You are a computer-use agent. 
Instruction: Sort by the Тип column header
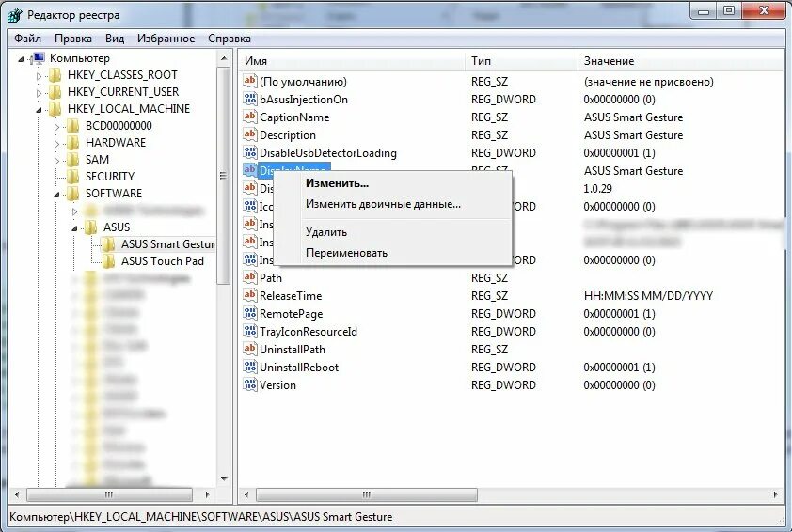[x=522, y=60]
